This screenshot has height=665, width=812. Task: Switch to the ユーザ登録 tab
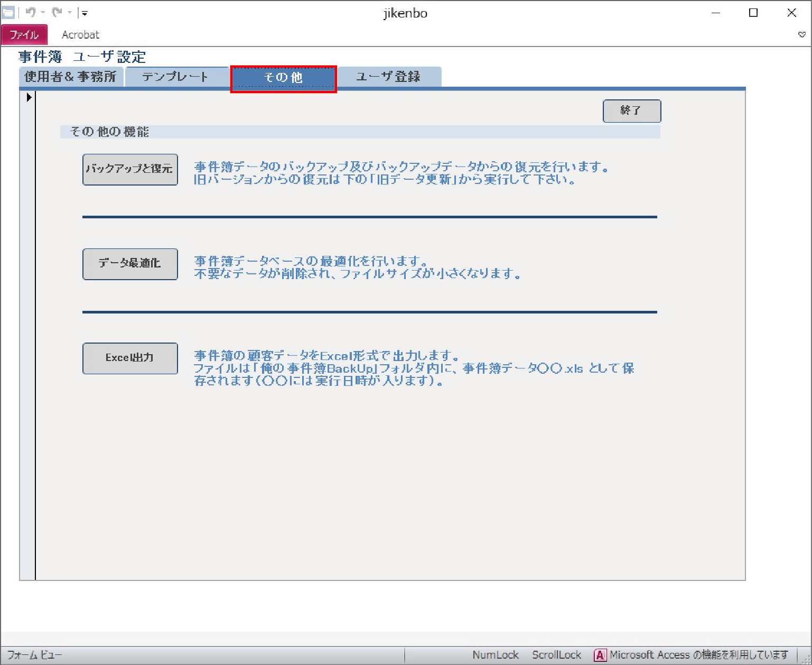click(x=389, y=77)
